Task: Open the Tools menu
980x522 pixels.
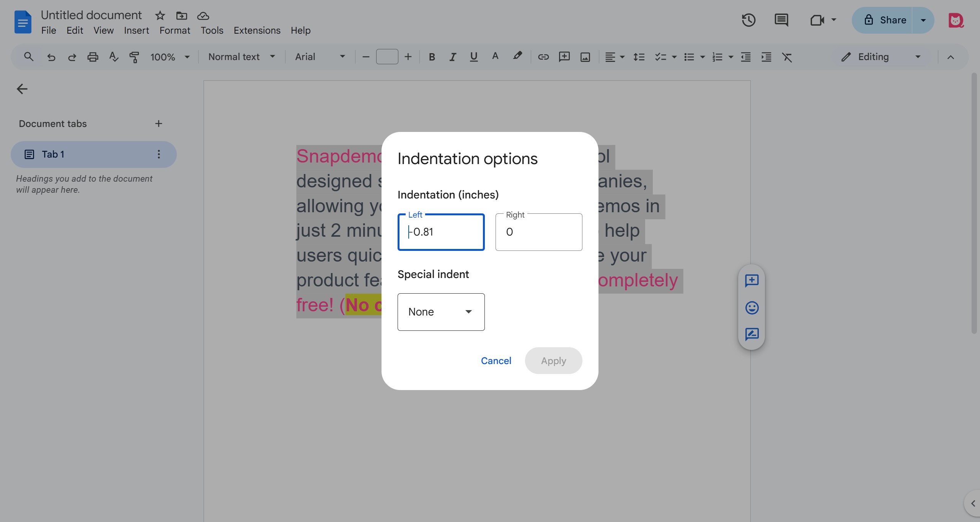Action: pyautogui.click(x=212, y=31)
